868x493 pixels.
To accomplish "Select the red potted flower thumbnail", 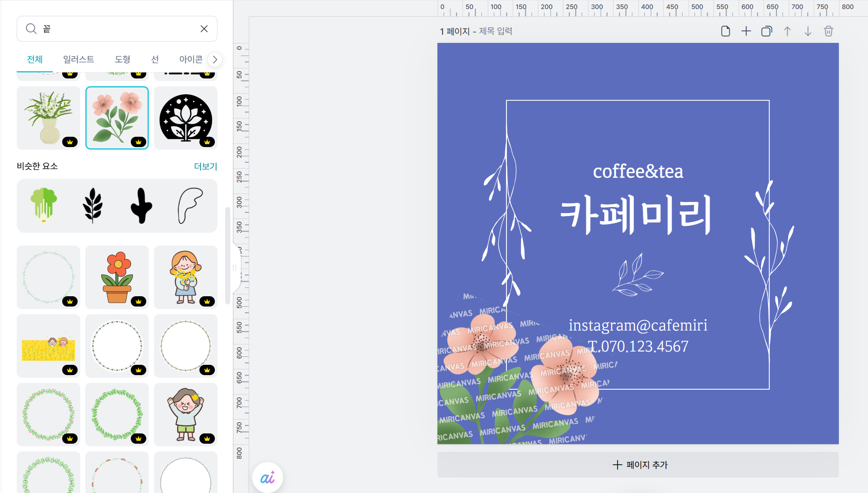I will (x=117, y=277).
